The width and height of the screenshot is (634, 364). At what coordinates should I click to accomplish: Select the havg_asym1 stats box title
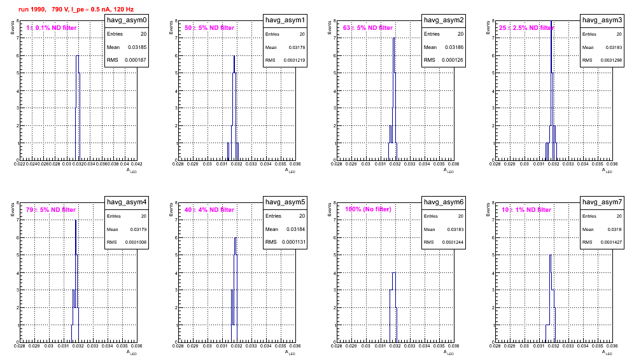point(285,20)
